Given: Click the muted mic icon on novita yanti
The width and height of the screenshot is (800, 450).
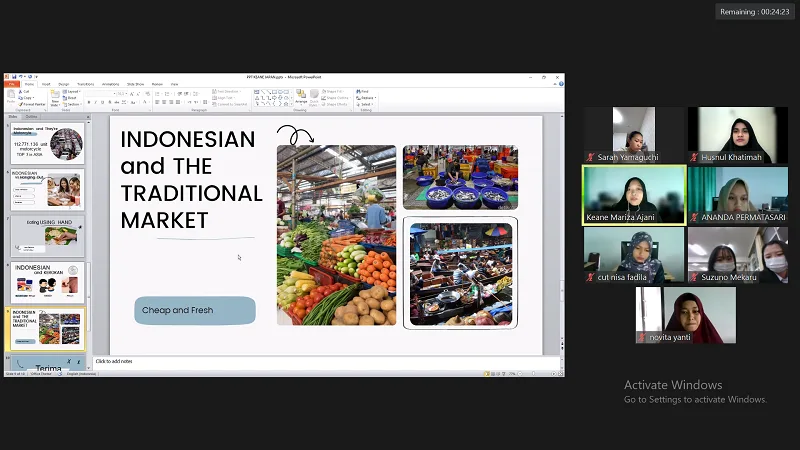Looking at the screenshot, I should tap(642, 337).
